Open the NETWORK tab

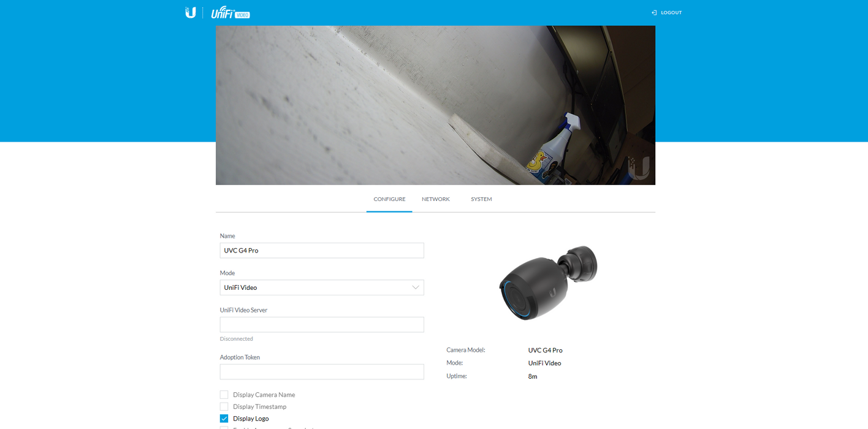coord(436,199)
